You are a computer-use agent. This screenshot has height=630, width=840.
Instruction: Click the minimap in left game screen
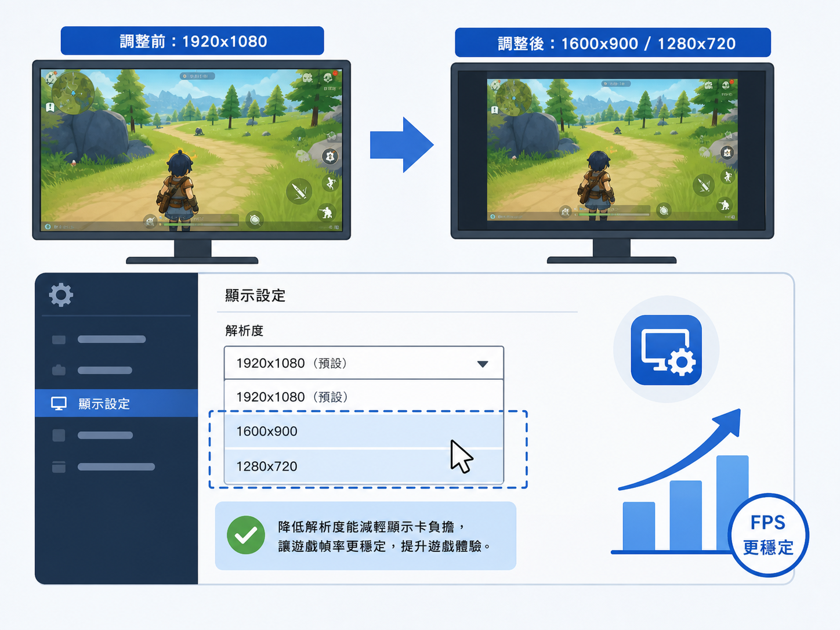click(x=73, y=92)
